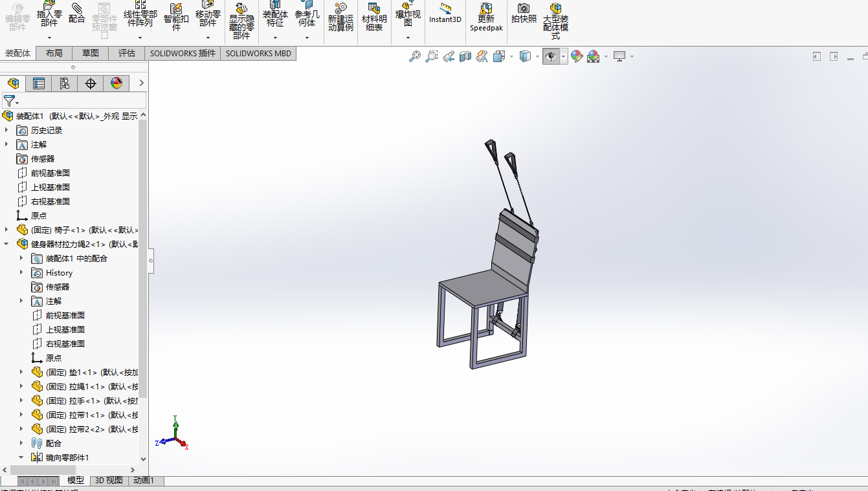Toggle 大型装配体模式 large assembly mode

coord(555,19)
